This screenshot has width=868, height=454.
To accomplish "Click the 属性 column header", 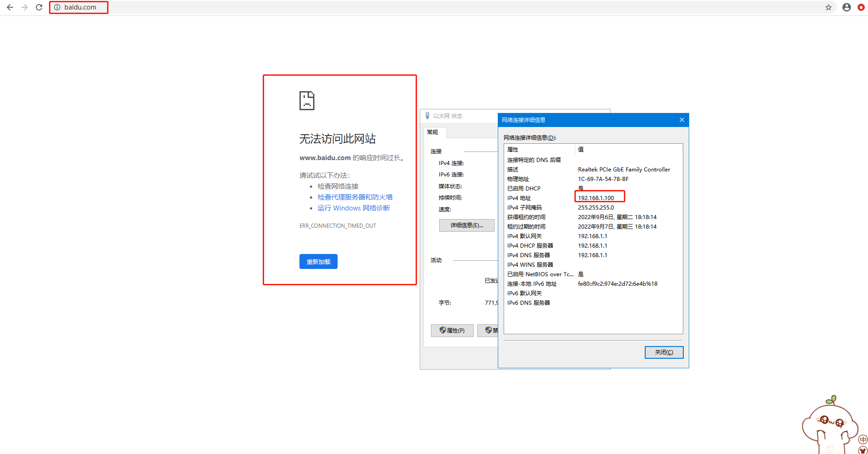I will point(513,150).
